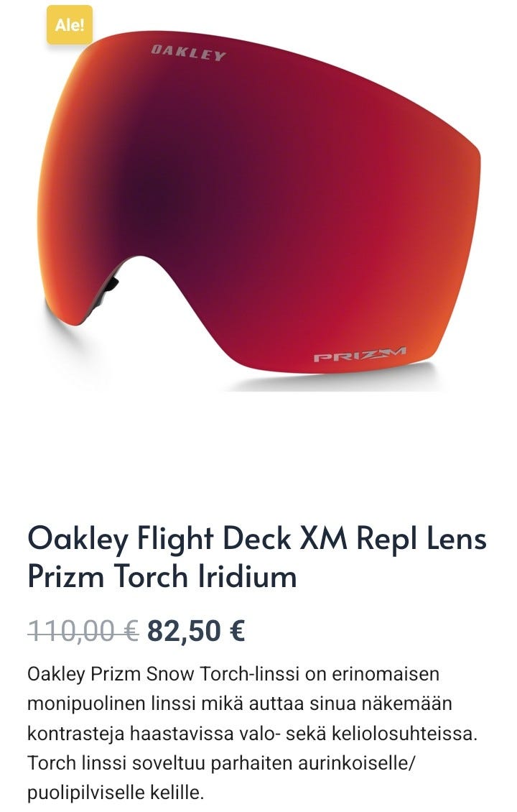Click the yellow Ale! sale badge
The height and width of the screenshot is (812, 517).
[x=70, y=24]
